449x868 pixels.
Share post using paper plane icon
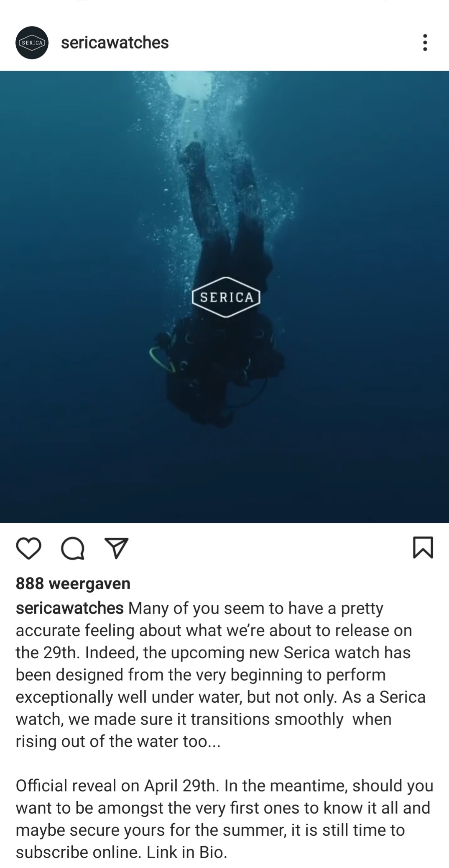(117, 548)
